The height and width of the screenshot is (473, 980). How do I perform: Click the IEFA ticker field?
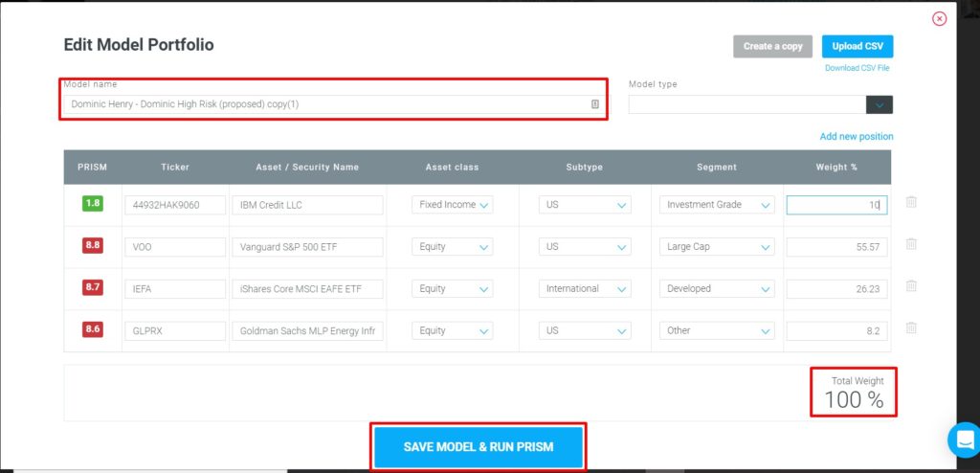(x=175, y=288)
